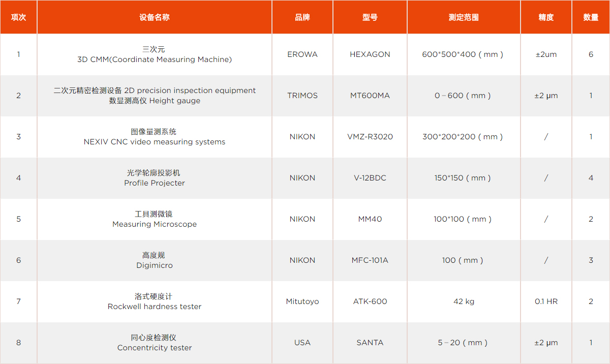Click the 42 kg range cell
This screenshot has height=364, width=610.
pos(464,301)
